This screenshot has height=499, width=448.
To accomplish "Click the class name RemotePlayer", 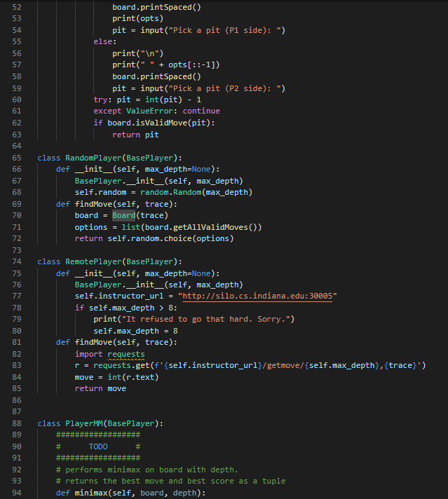I will point(93,261).
